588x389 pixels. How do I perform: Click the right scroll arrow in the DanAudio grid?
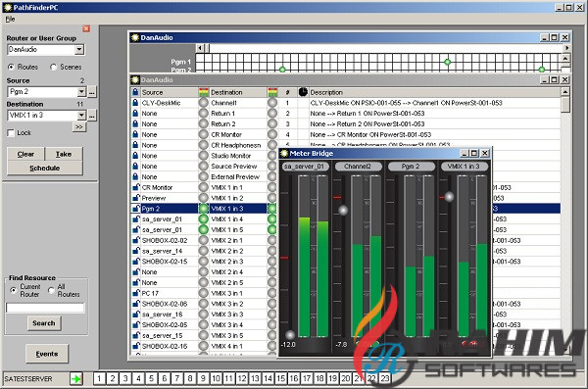(566, 48)
